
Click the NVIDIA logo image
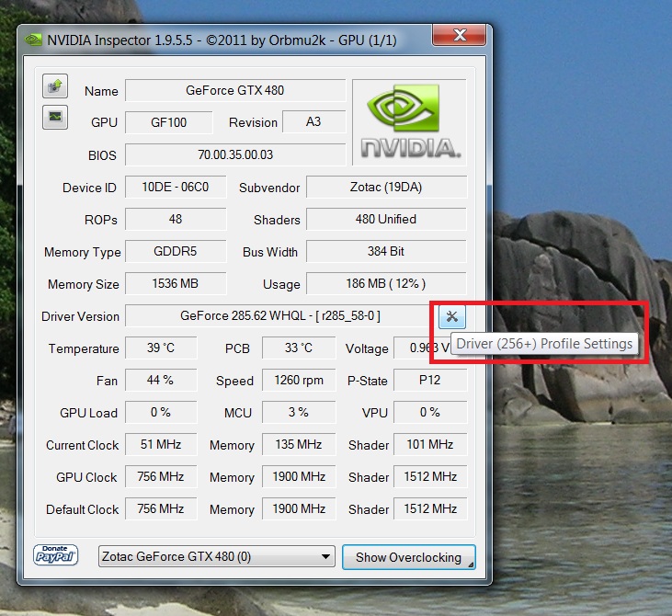[x=409, y=121]
